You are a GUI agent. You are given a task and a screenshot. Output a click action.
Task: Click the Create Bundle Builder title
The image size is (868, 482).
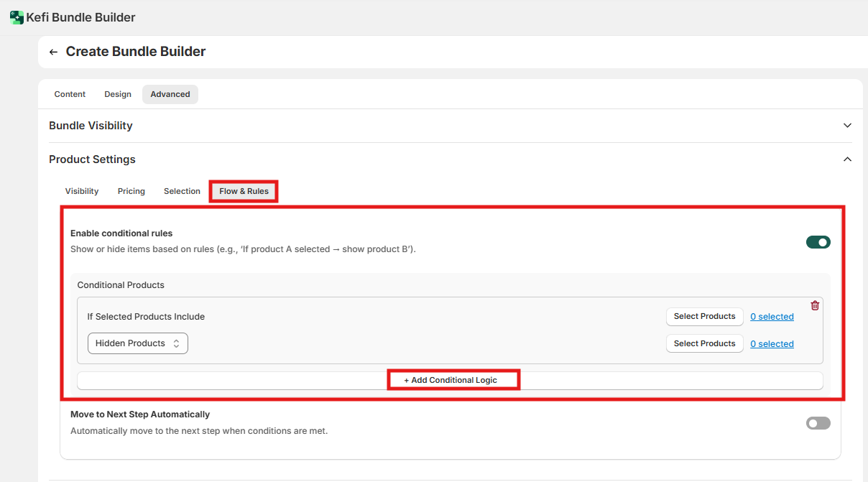[x=136, y=52]
